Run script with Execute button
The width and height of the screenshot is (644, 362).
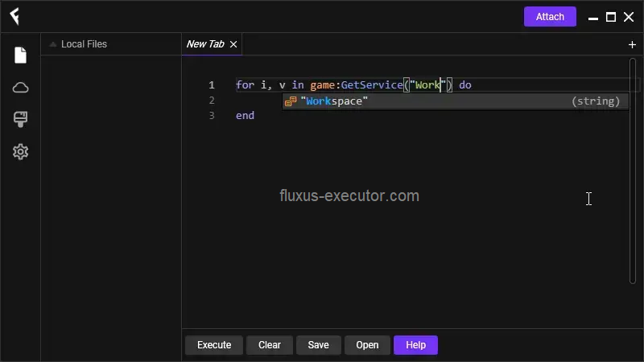pos(214,345)
